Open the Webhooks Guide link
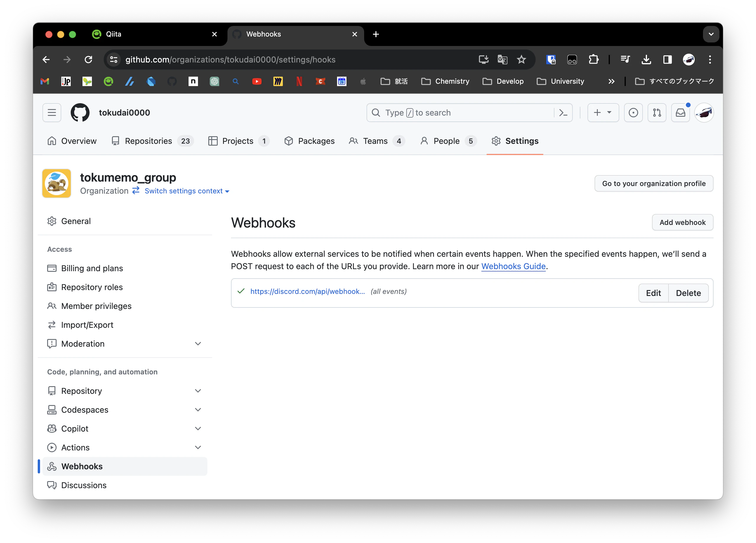 [x=513, y=266]
